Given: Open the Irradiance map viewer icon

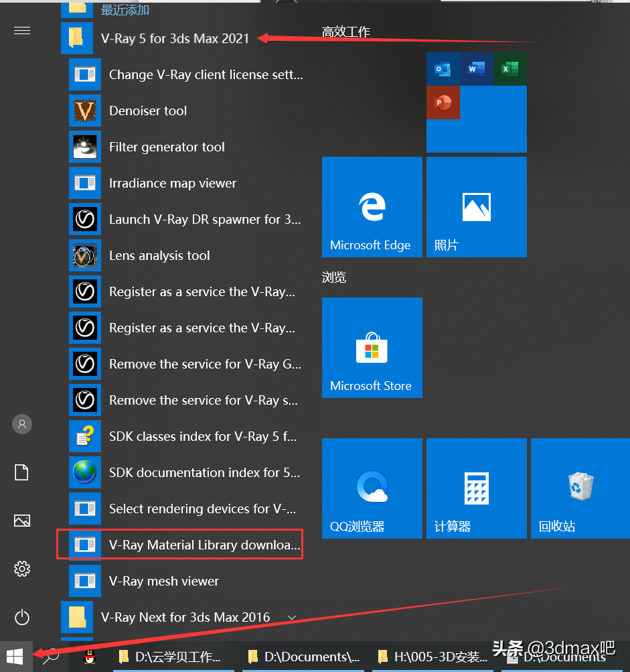Looking at the screenshot, I should pos(85,183).
